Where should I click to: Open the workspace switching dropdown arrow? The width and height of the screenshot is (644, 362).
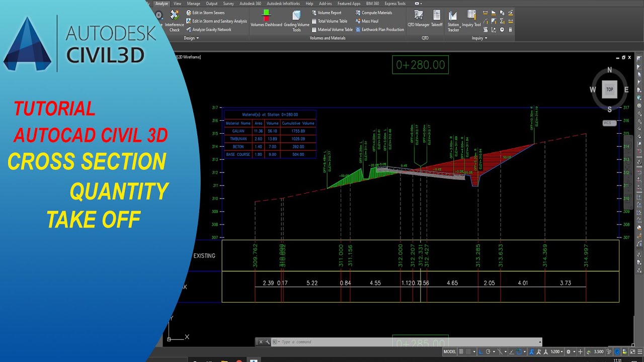574,352
